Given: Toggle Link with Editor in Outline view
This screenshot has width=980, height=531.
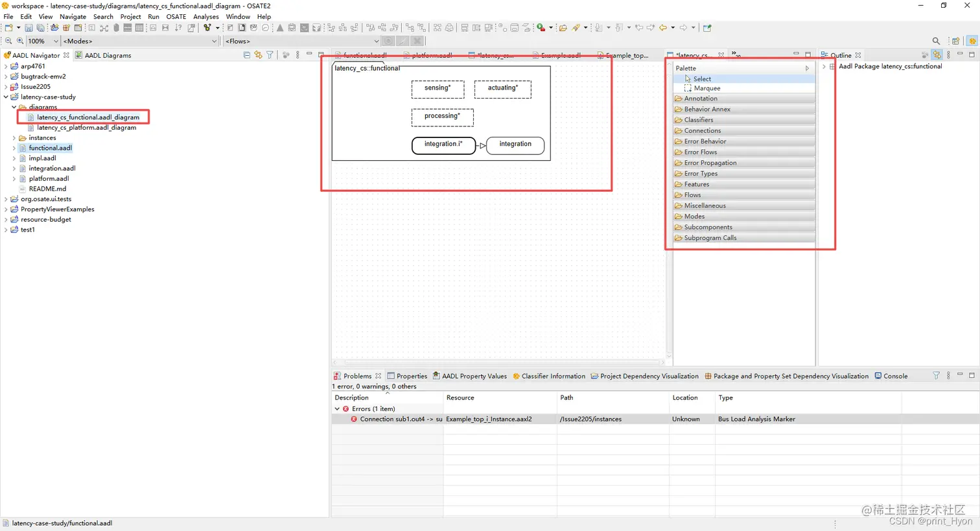Looking at the screenshot, I should [x=937, y=55].
